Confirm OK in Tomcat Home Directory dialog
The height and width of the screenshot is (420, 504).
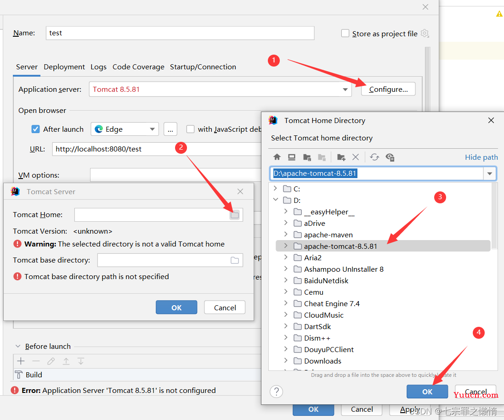coord(427,392)
